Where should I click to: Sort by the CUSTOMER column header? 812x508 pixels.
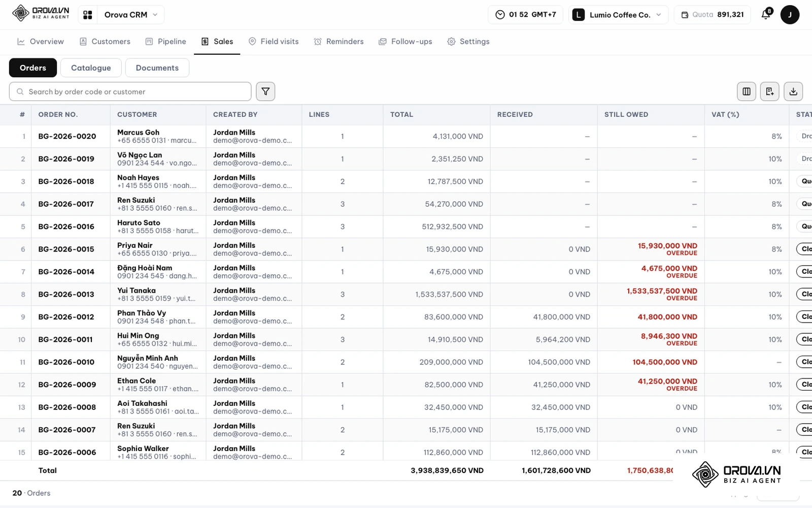(137, 115)
